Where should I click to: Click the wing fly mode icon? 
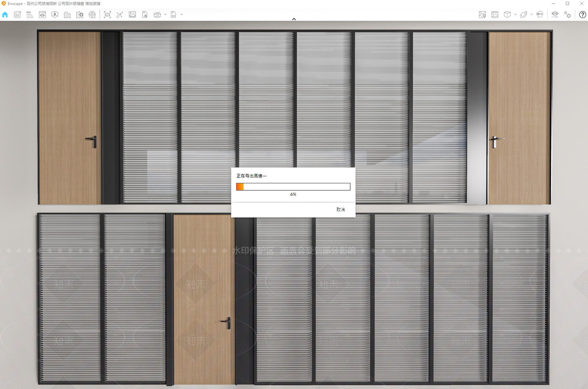pos(524,15)
